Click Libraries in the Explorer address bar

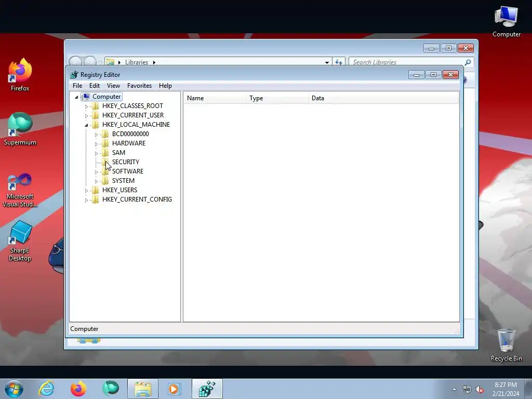pyautogui.click(x=137, y=62)
